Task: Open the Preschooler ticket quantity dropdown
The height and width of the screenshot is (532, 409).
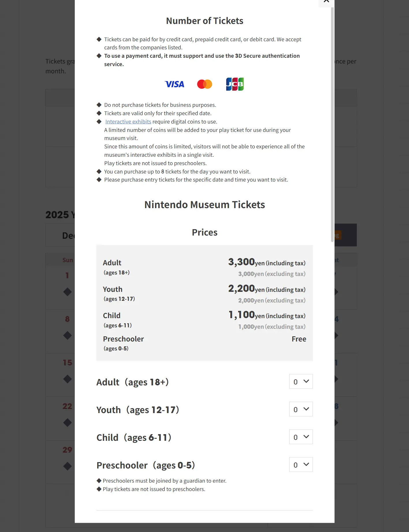Action: [x=301, y=465]
